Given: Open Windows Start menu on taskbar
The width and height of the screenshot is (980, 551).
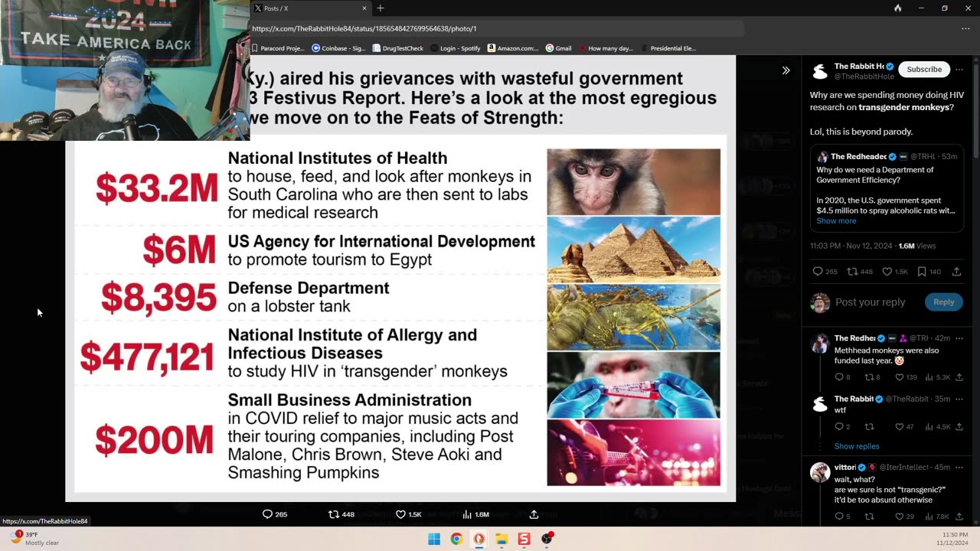Looking at the screenshot, I should pyautogui.click(x=434, y=539).
